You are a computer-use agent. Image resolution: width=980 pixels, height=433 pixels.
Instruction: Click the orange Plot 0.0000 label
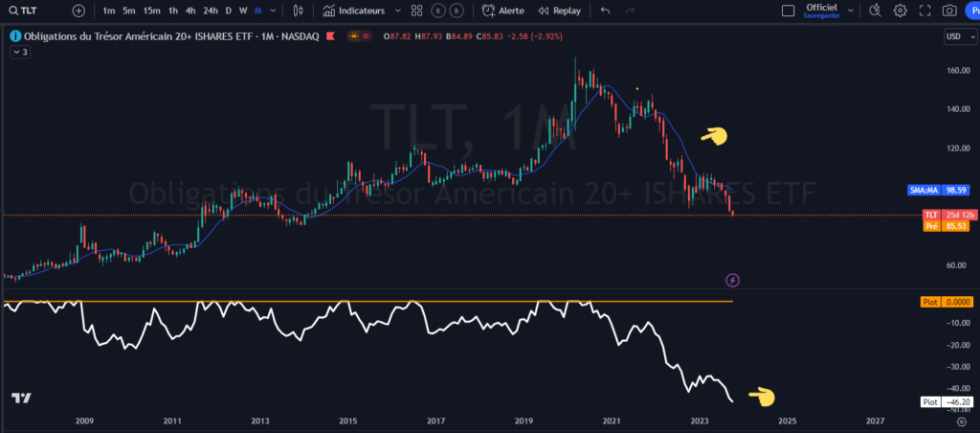click(947, 302)
